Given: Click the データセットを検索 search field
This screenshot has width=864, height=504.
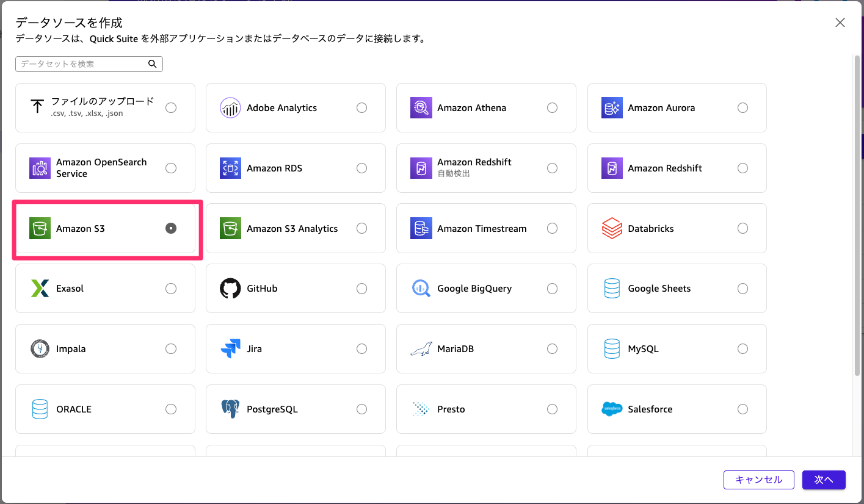Looking at the screenshot, I should pos(82,63).
